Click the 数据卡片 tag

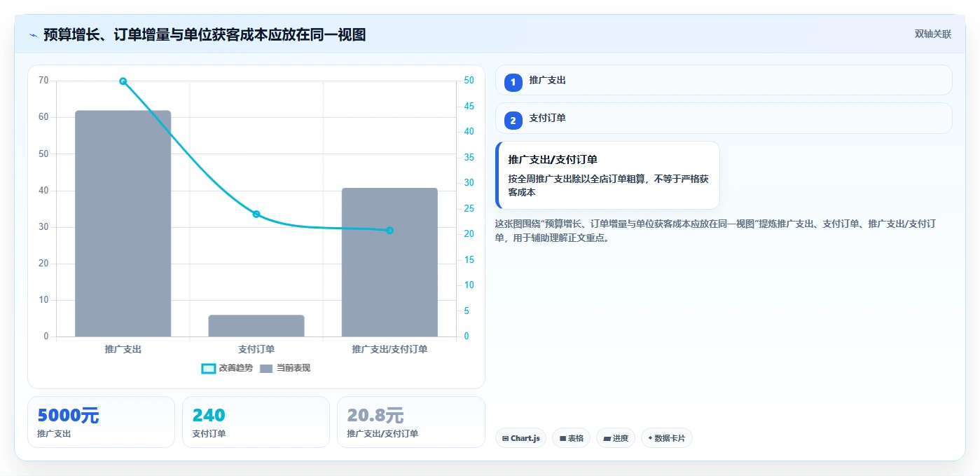(667, 438)
